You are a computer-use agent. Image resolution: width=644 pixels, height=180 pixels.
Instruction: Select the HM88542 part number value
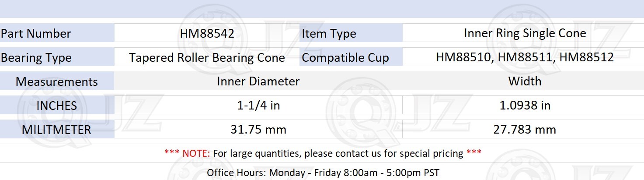[207, 34]
